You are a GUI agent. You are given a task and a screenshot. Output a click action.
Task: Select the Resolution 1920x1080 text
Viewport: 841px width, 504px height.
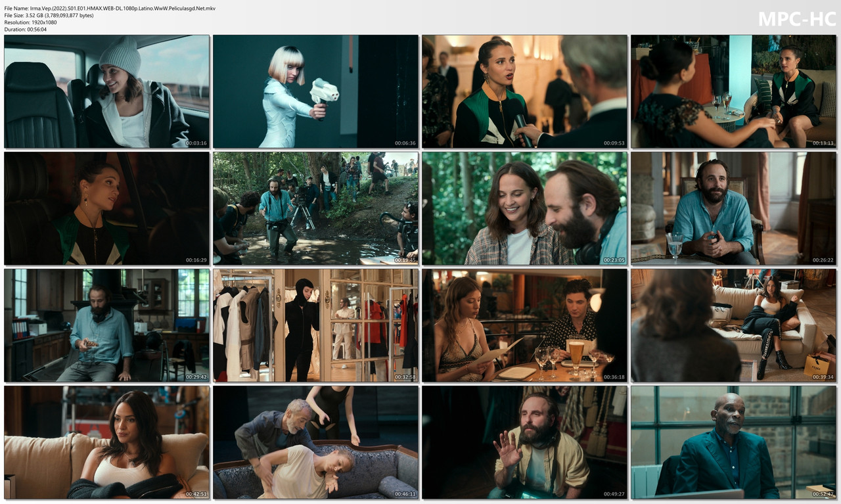point(30,22)
